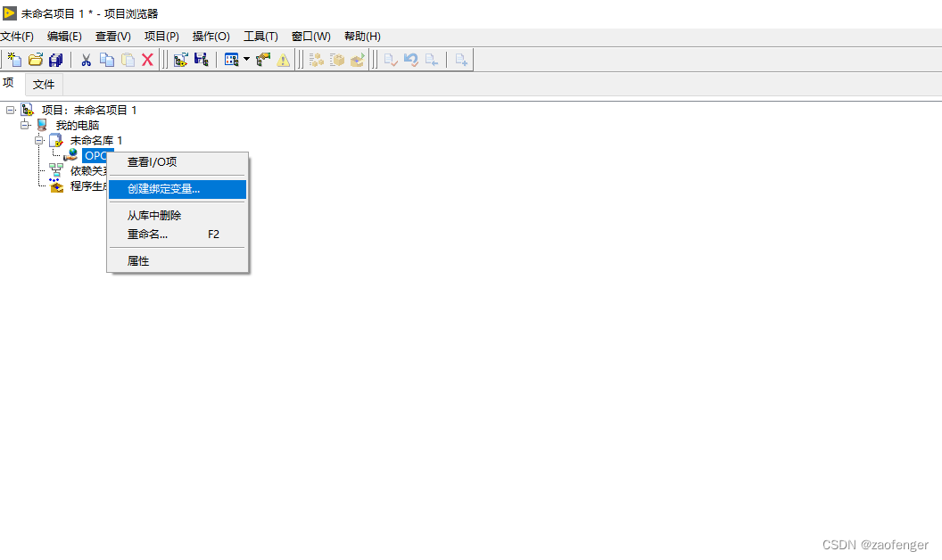The image size is (942, 560).
Task: Select the Cut scissors toolbar icon
Action: [85, 59]
